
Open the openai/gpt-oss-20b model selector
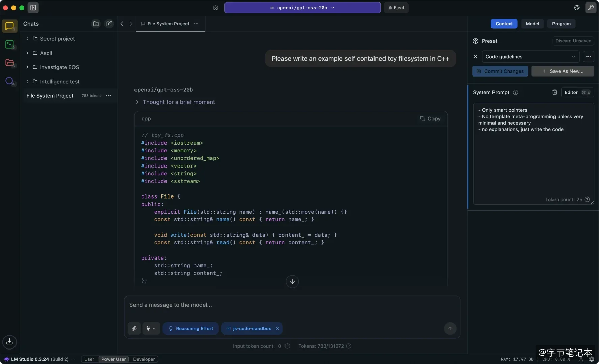pyautogui.click(x=302, y=8)
